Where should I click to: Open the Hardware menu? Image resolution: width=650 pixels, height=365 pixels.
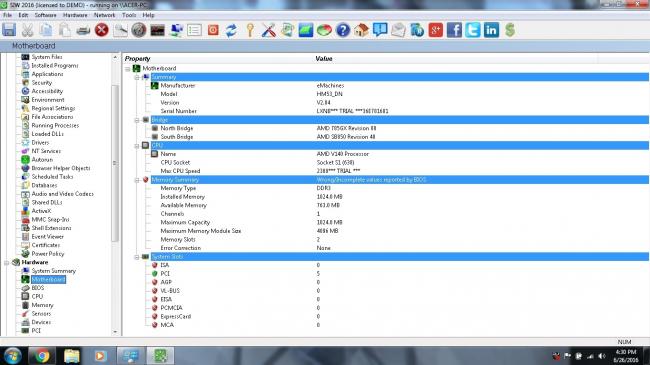75,15
